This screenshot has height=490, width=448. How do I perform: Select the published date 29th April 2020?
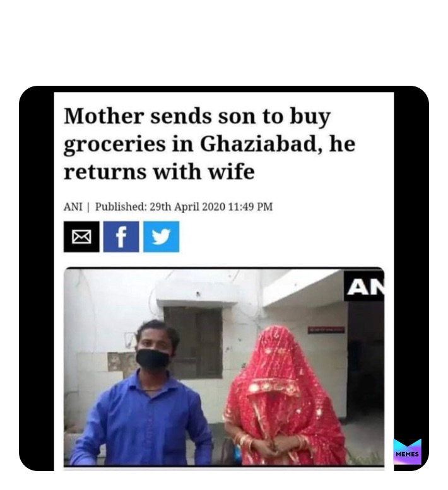tap(187, 207)
